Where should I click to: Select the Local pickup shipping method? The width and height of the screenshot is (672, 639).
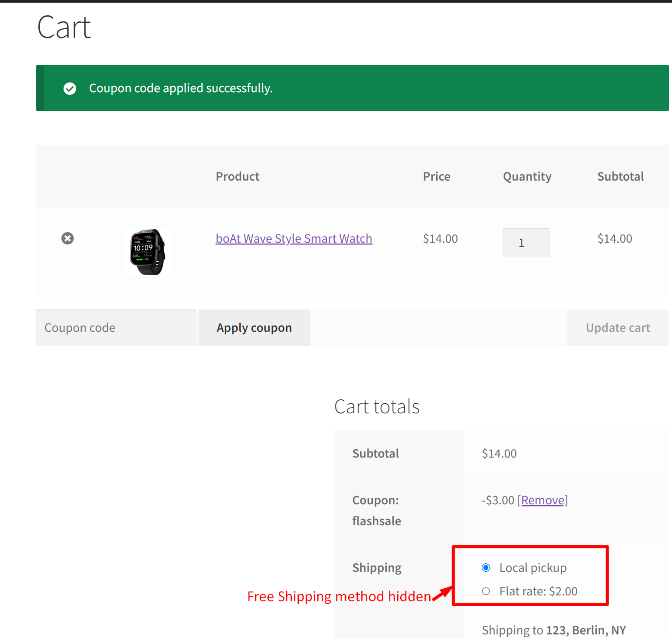486,567
